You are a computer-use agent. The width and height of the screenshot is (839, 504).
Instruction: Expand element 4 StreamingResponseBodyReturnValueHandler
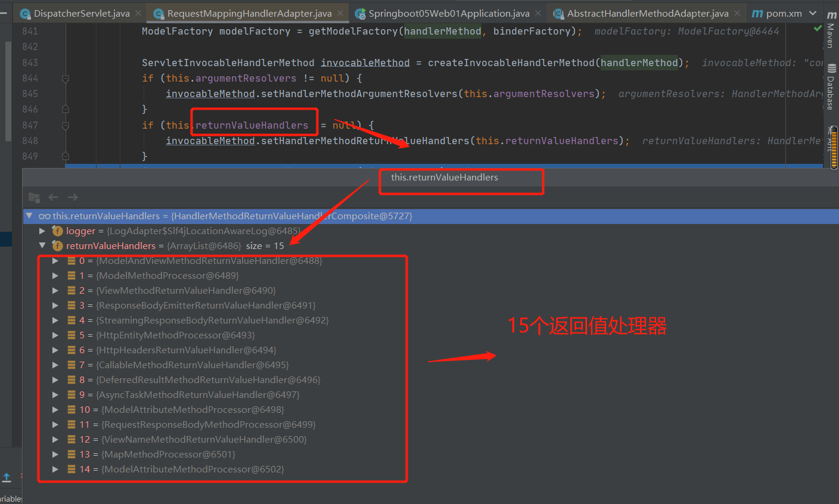click(x=55, y=320)
